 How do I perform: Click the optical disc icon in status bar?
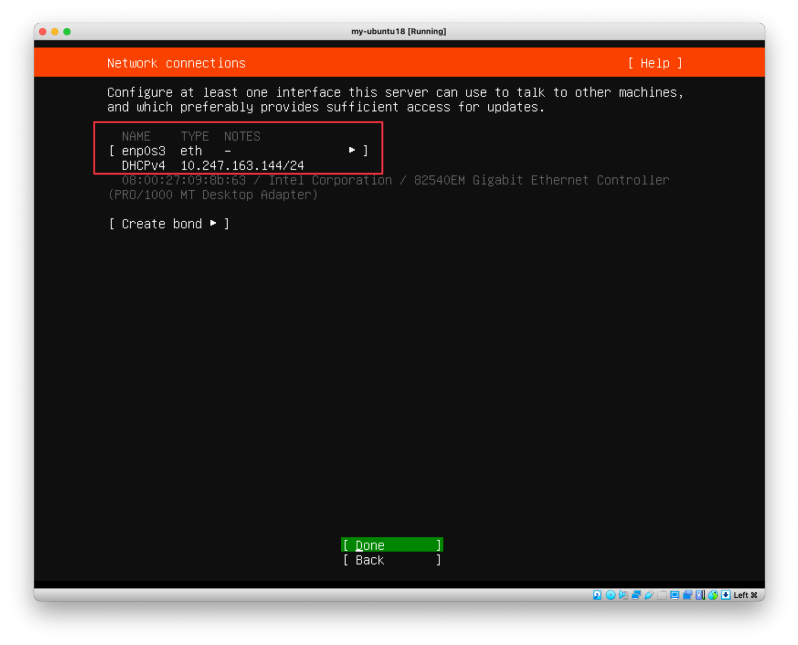pyautogui.click(x=611, y=595)
